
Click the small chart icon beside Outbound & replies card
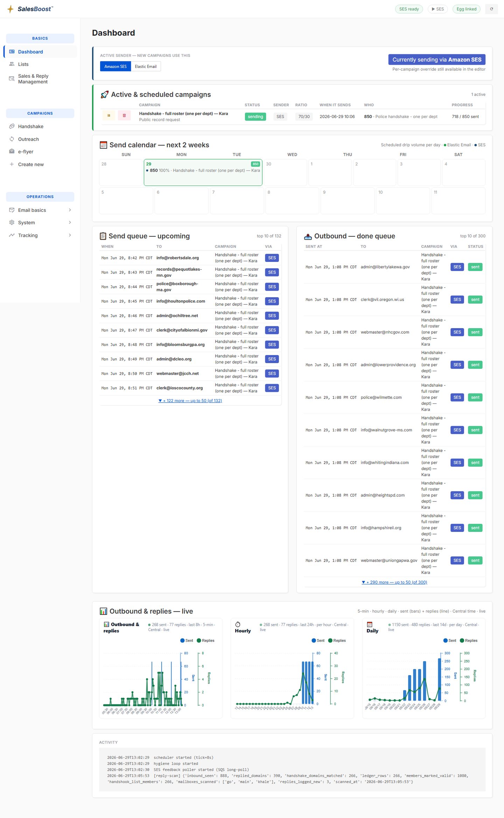click(106, 624)
